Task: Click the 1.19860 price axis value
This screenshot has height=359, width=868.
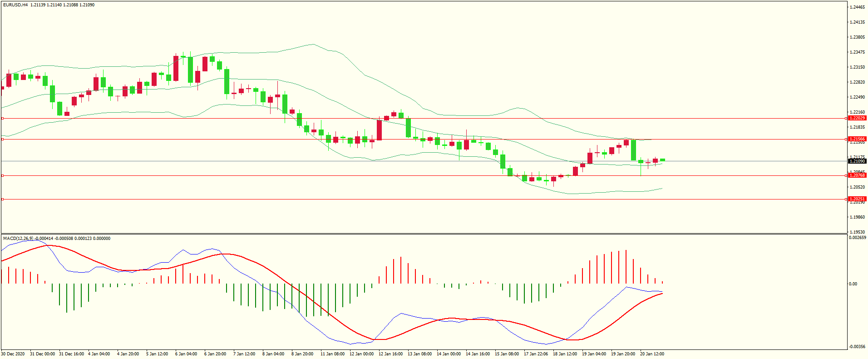Action: coord(857,217)
